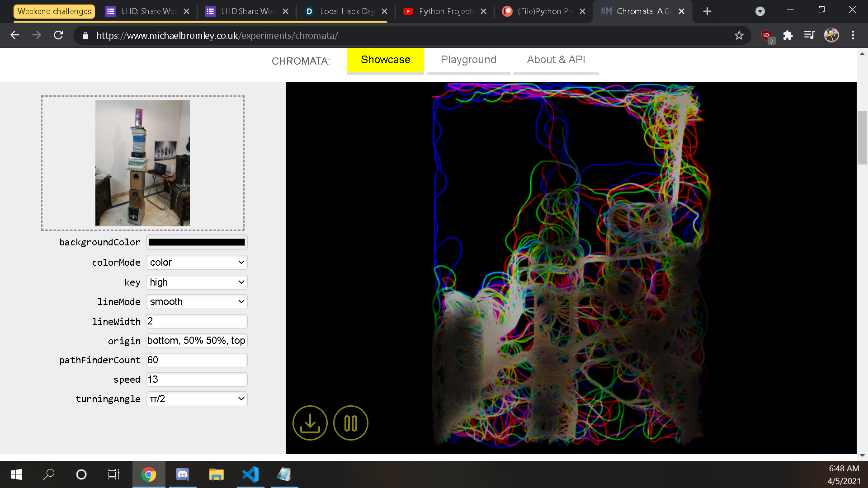The height and width of the screenshot is (488, 868).
Task: Open the browser extensions puzzle icon
Action: (788, 35)
